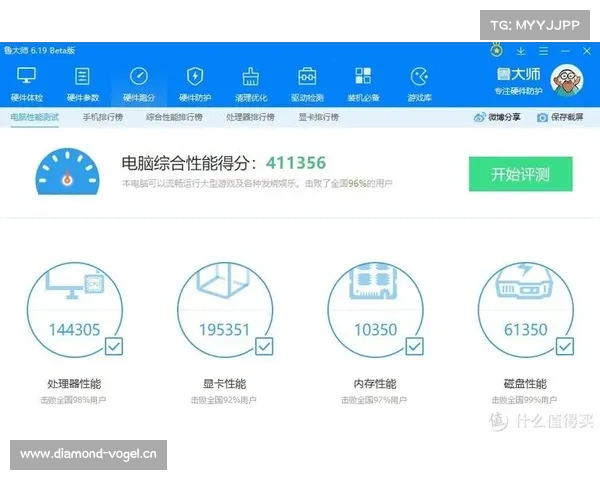Click 磁盘性能 label

click(525, 384)
